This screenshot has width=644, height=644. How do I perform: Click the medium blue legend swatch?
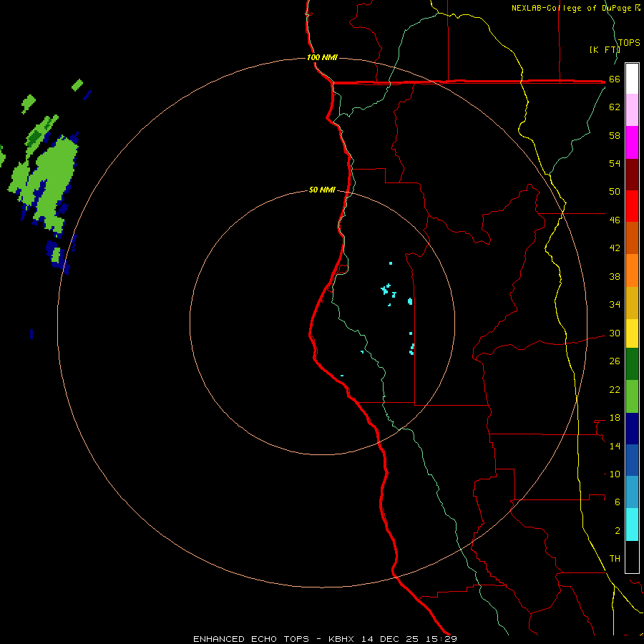click(632, 460)
